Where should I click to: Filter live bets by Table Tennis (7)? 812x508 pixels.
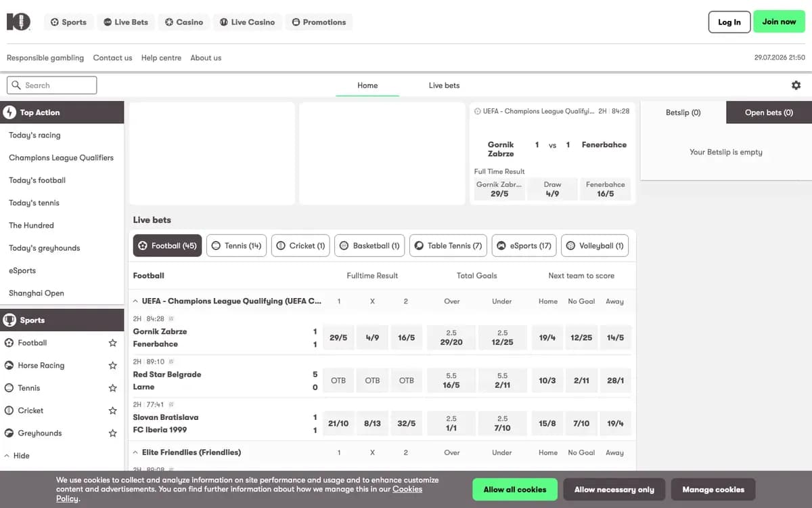(448, 246)
